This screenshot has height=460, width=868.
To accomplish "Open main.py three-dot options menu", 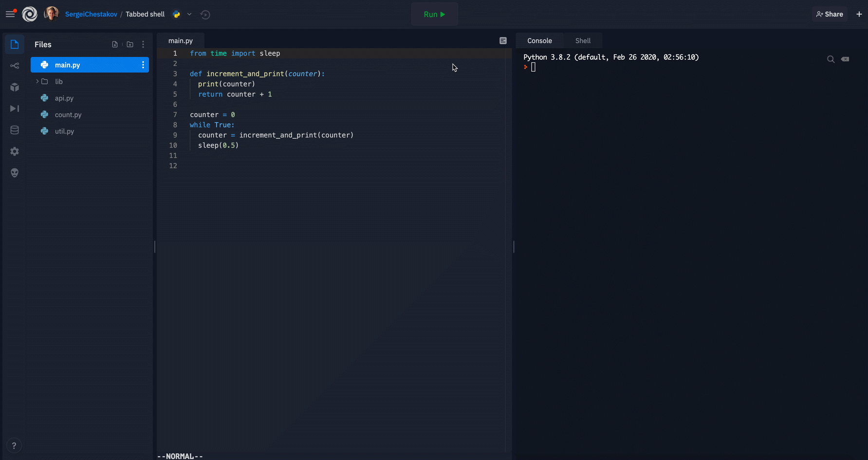I will coord(143,65).
